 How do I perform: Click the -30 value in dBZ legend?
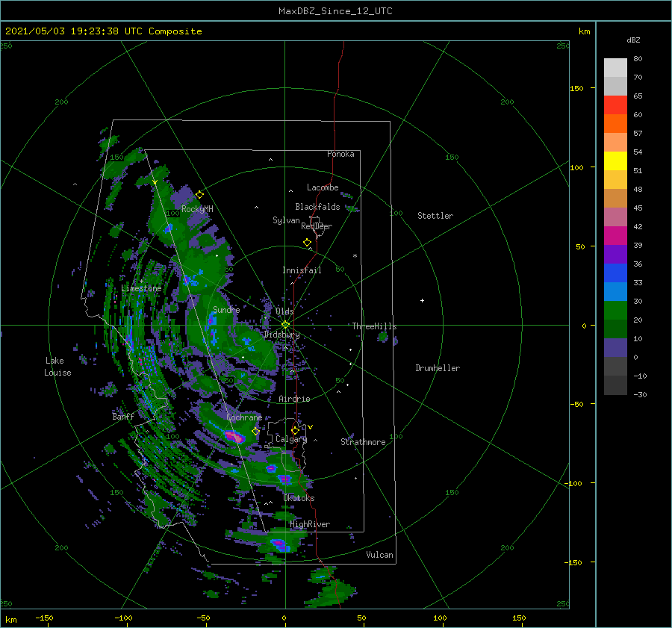[x=640, y=394]
